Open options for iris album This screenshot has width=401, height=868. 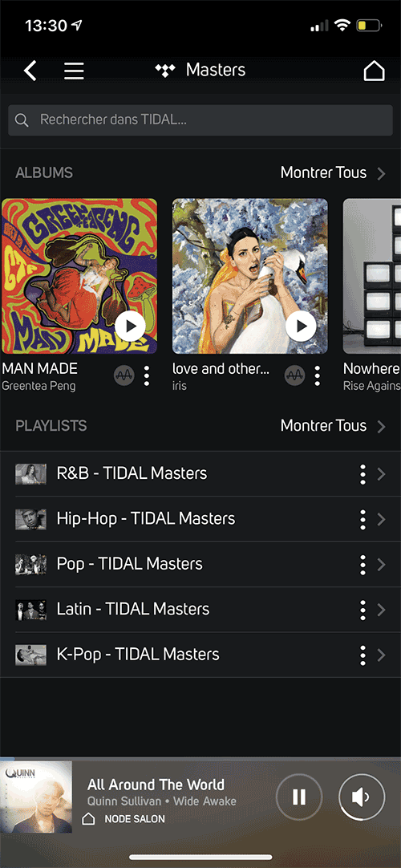click(317, 376)
